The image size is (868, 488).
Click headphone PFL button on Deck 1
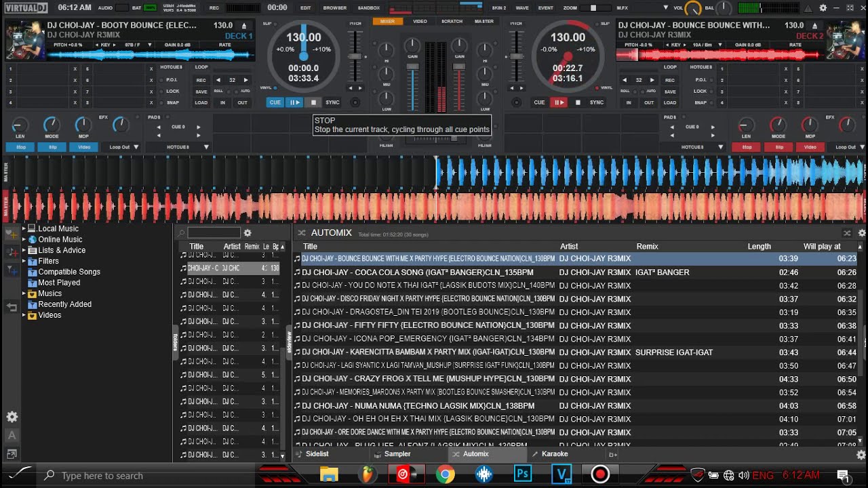tap(355, 102)
